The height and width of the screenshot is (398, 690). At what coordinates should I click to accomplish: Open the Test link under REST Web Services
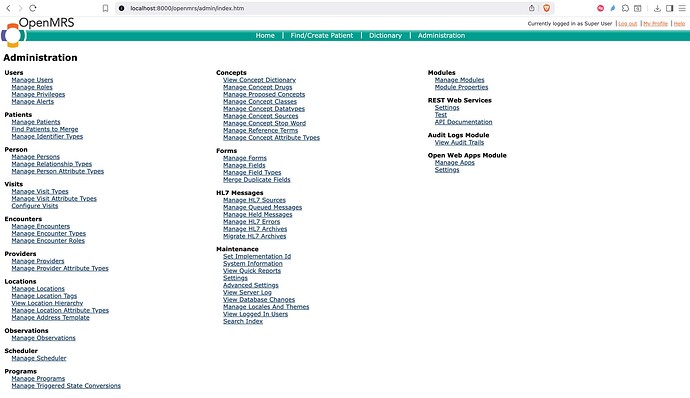click(440, 115)
